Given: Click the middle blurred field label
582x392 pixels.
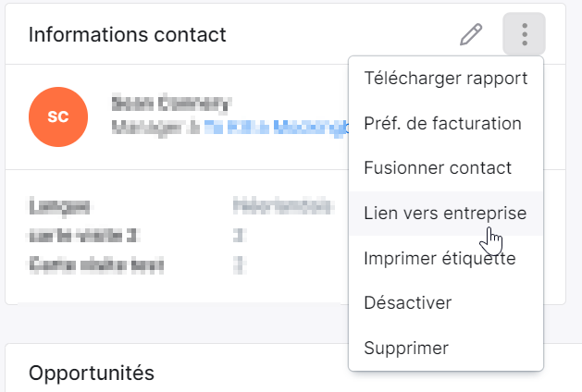Looking at the screenshot, I should tap(82, 236).
